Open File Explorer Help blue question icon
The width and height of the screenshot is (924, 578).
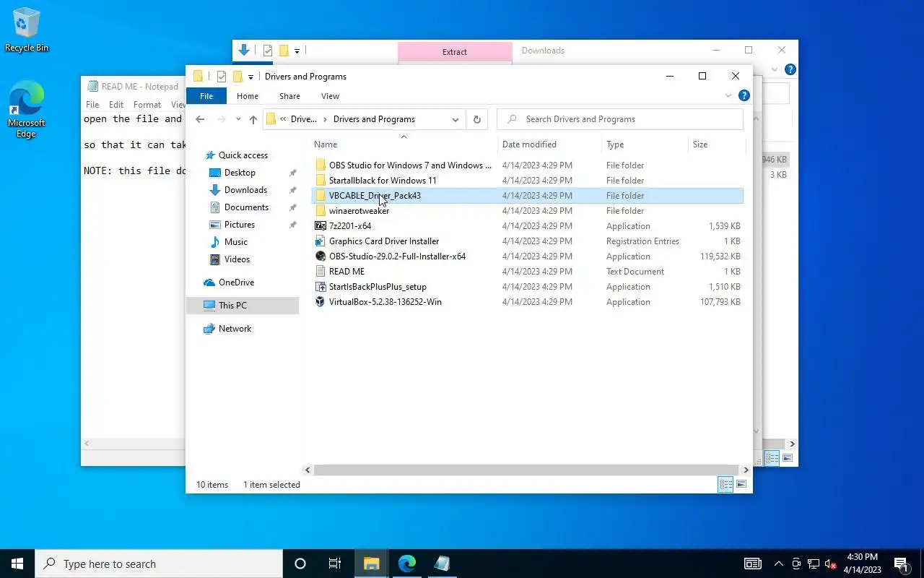point(744,95)
